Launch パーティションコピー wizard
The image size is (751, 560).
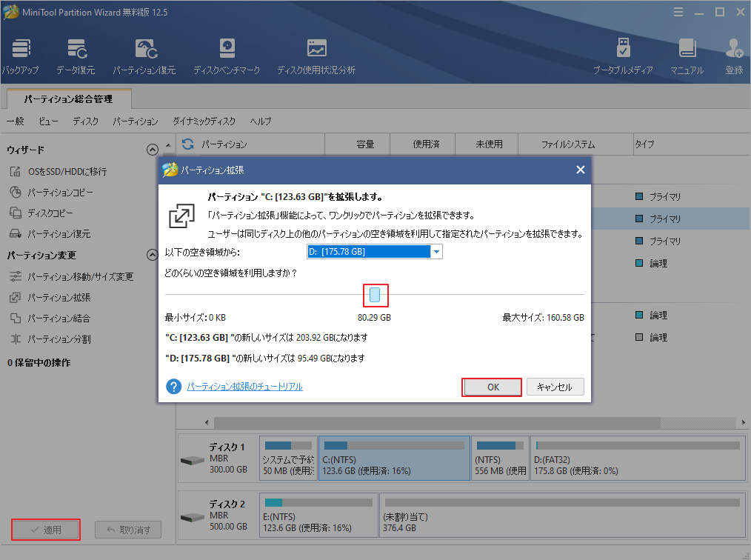coord(51,192)
